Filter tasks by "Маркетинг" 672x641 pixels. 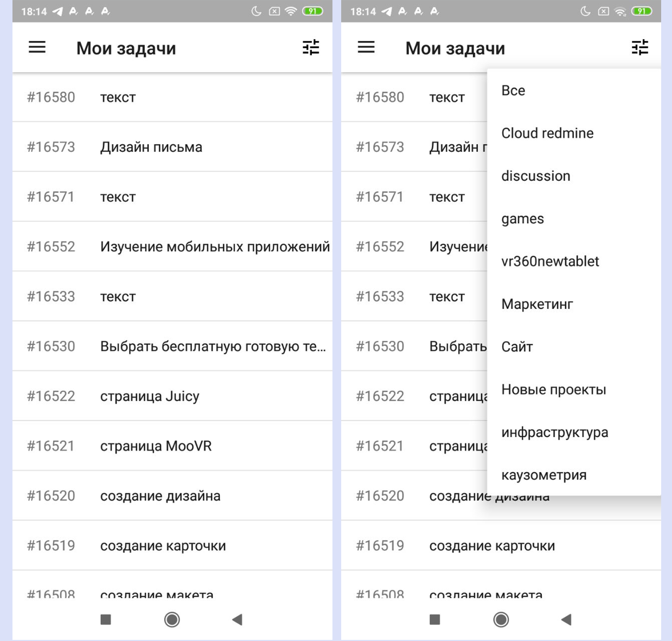(537, 304)
